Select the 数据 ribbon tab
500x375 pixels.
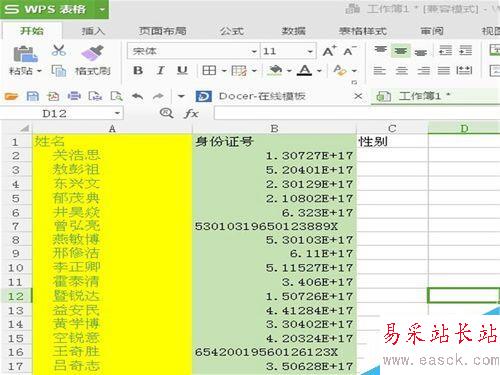(x=293, y=31)
